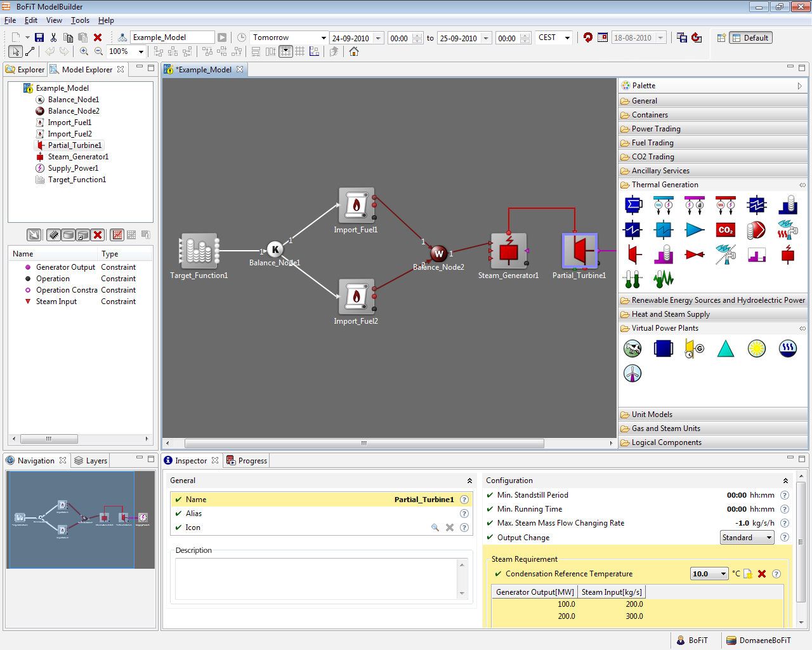Delete the condensation reference temperature entry
This screenshot has height=650, width=812.
click(762, 574)
